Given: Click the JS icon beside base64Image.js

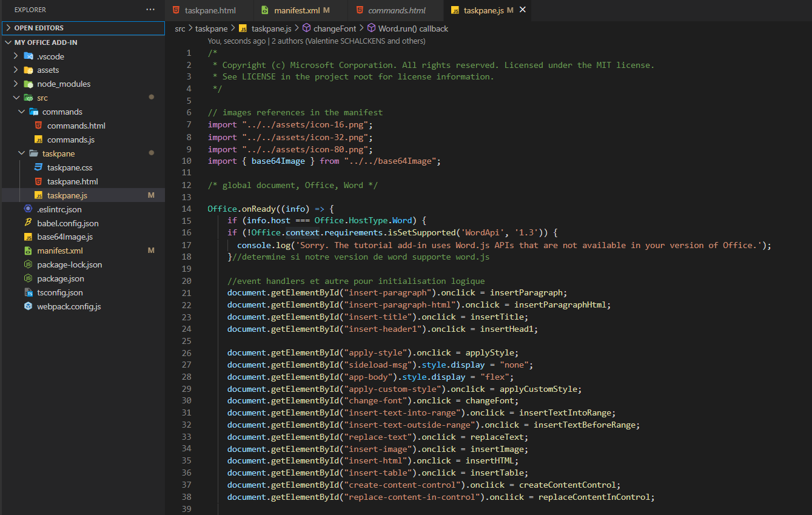Looking at the screenshot, I should 28,237.
